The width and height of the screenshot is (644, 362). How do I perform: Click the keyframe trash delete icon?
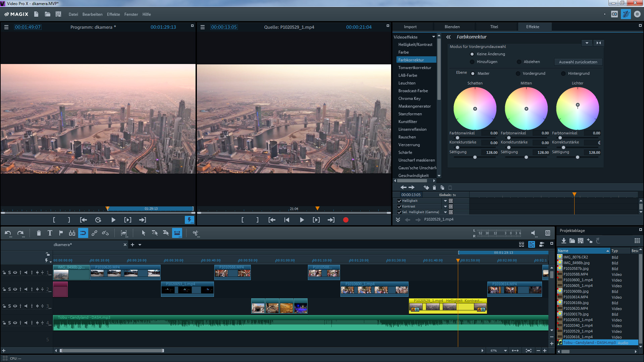click(434, 187)
